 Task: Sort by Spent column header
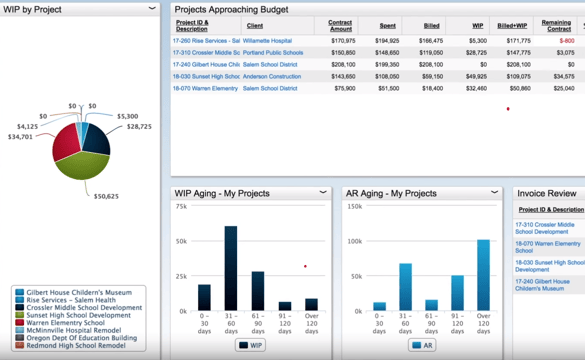pos(388,26)
